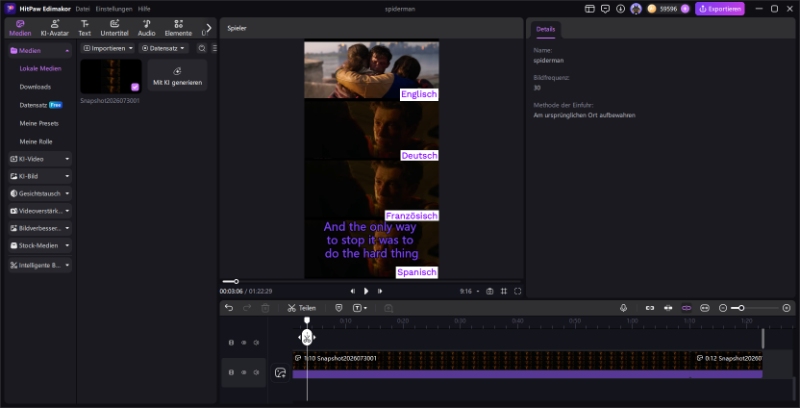Image resolution: width=800 pixels, height=408 pixels.
Task: Click the zoom-in plus icon on the timeline
Action: tap(786, 308)
